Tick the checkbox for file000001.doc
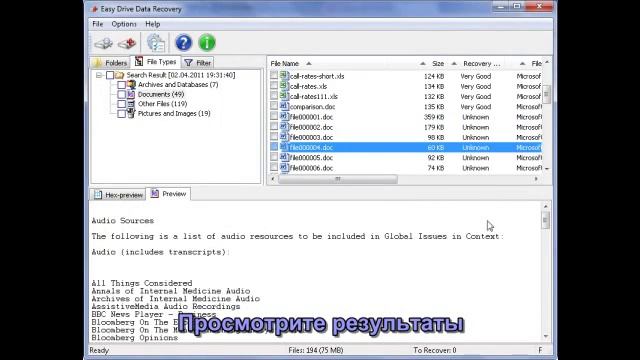640x360 pixels. point(274,116)
